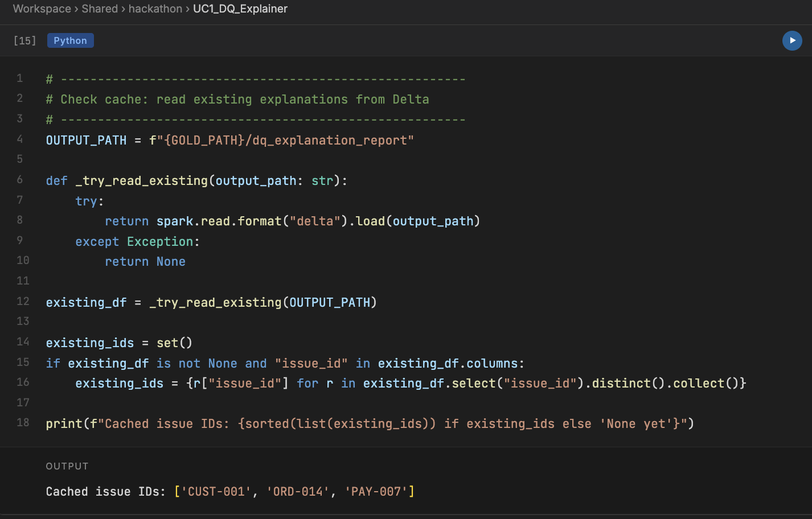Screen dimensions: 812x519
Task: Select the Python language badge
Action: click(70, 40)
